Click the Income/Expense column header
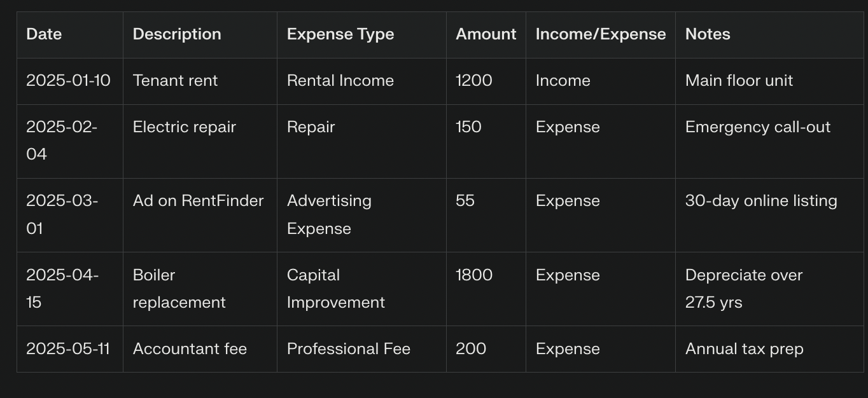 pos(601,35)
